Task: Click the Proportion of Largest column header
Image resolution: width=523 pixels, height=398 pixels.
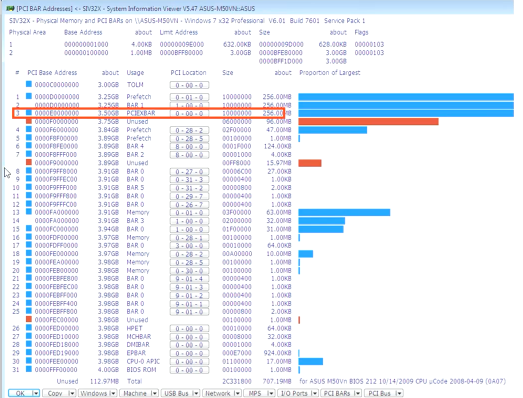Action: point(330,73)
